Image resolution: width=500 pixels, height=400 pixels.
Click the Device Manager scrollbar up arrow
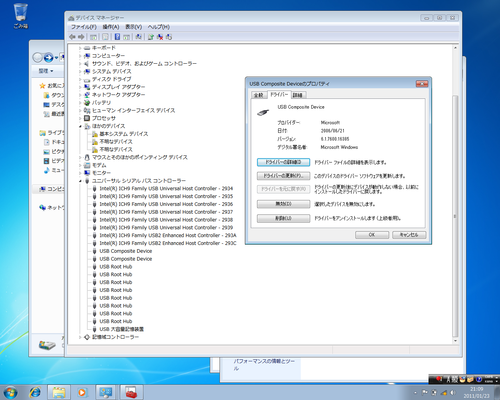click(x=455, y=48)
